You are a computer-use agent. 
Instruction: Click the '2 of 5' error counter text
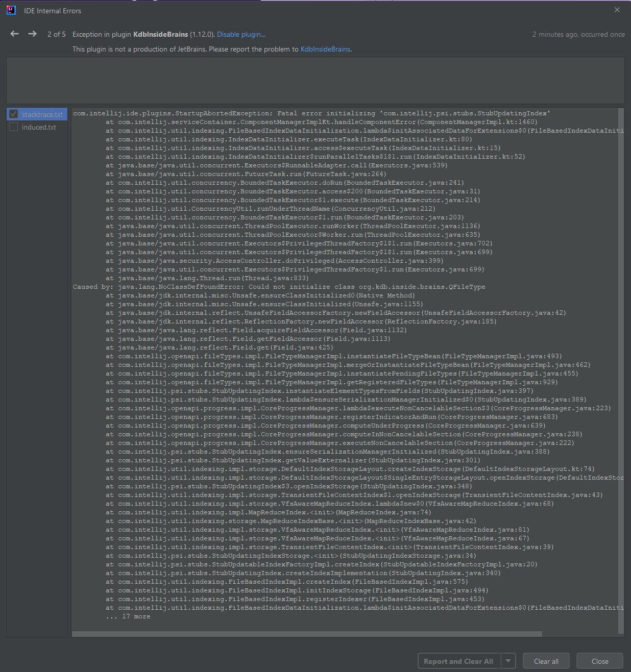57,34
